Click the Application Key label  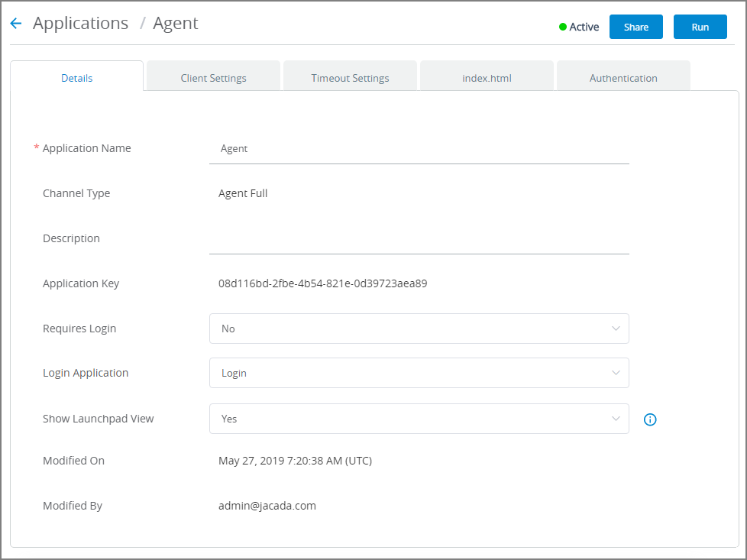pos(81,283)
